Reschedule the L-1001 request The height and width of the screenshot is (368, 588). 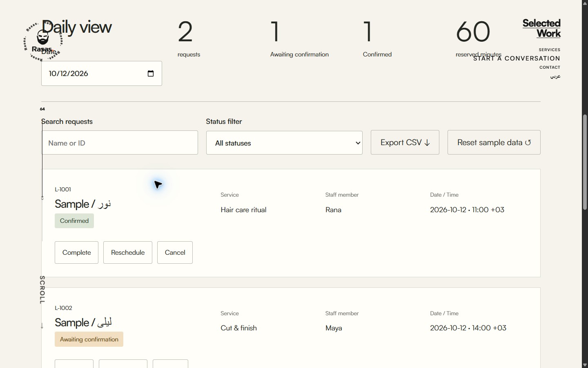click(x=128, y=252)
